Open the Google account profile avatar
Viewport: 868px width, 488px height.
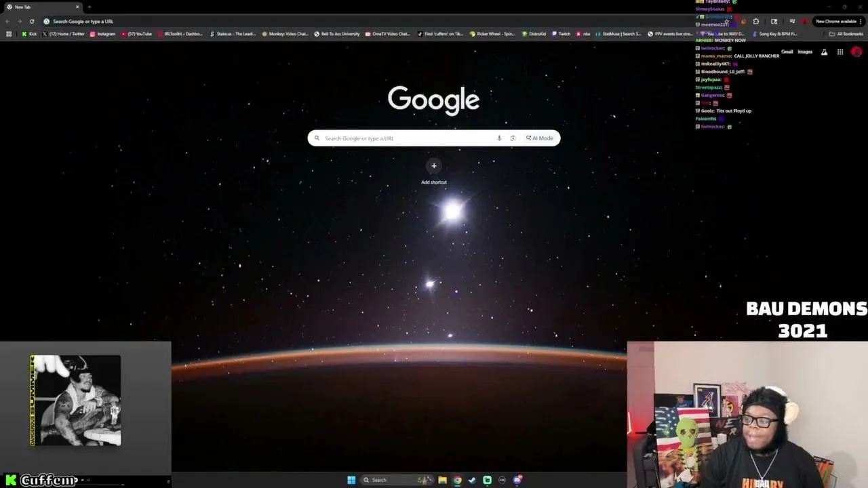click(856, 52)
